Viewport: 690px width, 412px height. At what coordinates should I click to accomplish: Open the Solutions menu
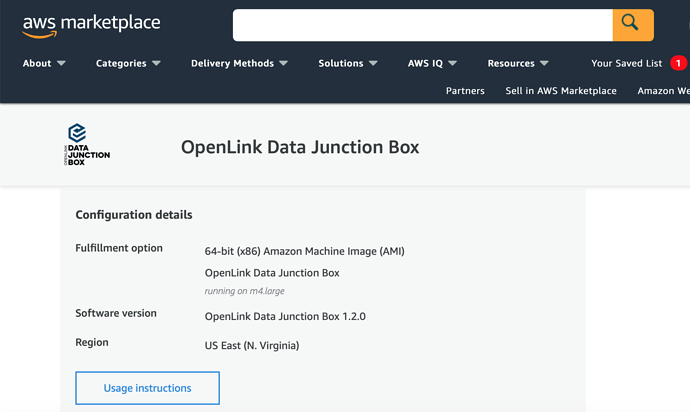tap(341, 63)
